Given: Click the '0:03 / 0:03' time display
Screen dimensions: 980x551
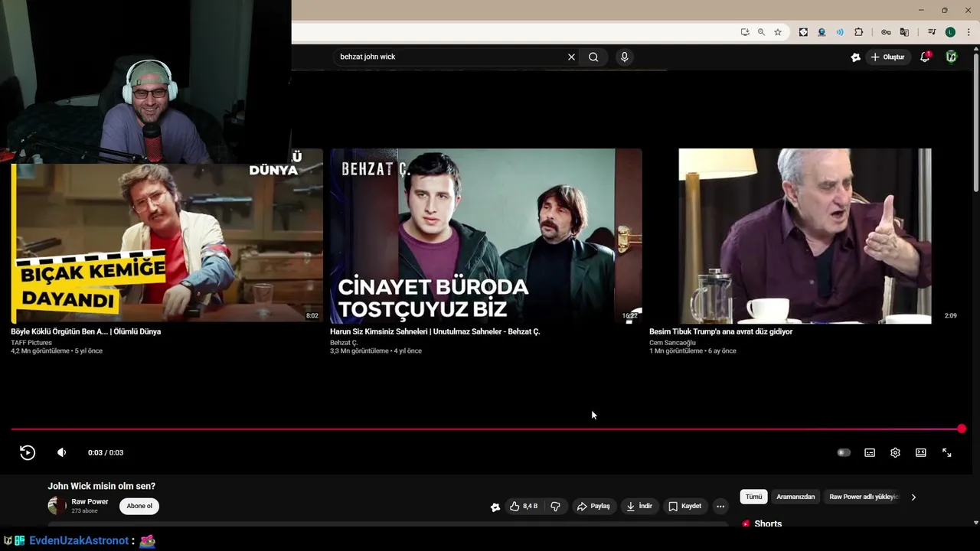Looking at the screenshot, I should coord(106,452).
